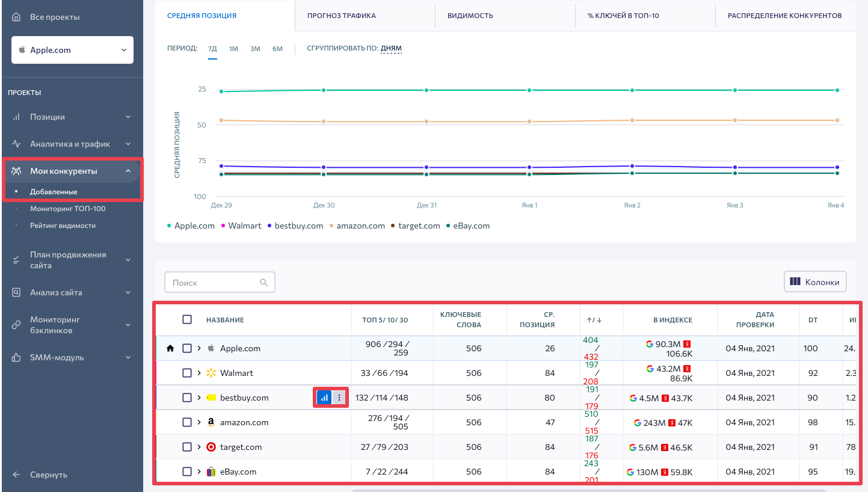Expand the amazon.com row arrow

click(199, 422)
